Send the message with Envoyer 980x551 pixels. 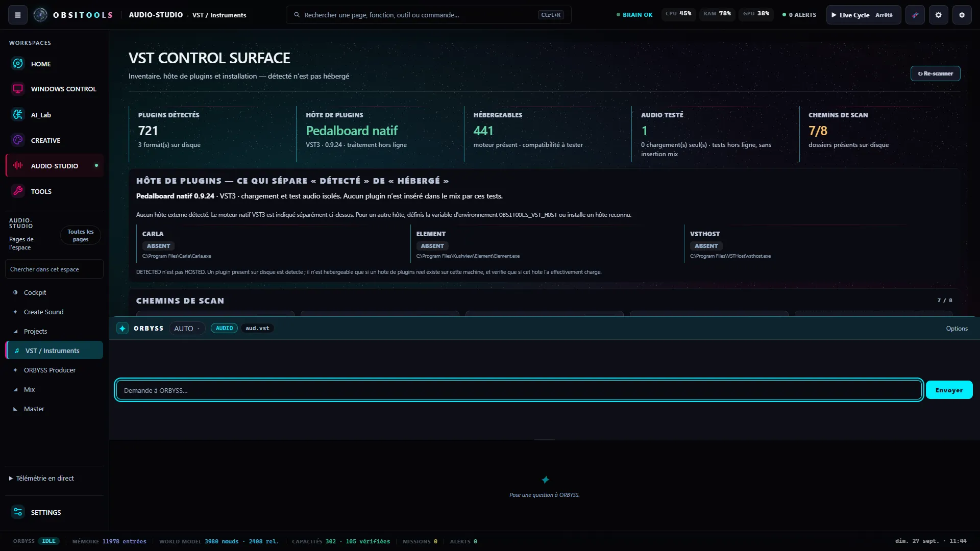(x=949, y=390)
